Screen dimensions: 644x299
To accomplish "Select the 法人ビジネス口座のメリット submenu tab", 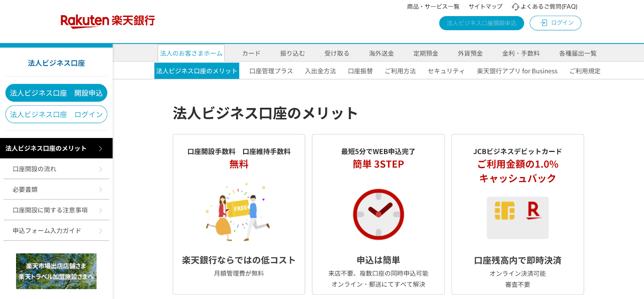I will [197, 71].
